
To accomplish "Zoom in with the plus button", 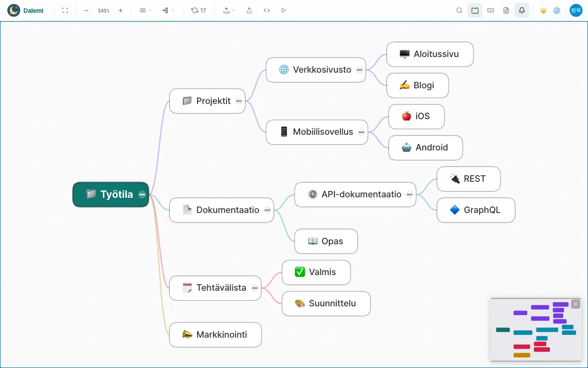I will (120, 10).
